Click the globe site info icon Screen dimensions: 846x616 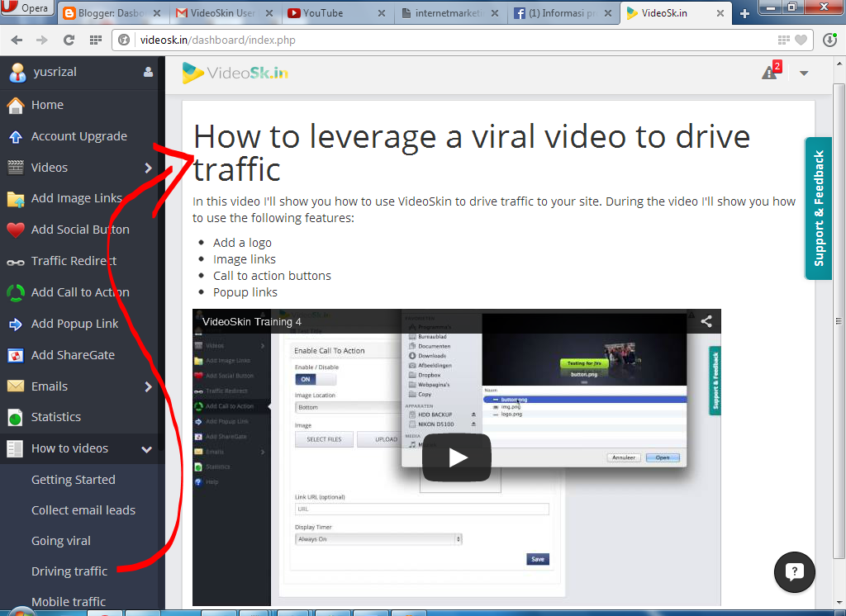[x=124, y=40]
